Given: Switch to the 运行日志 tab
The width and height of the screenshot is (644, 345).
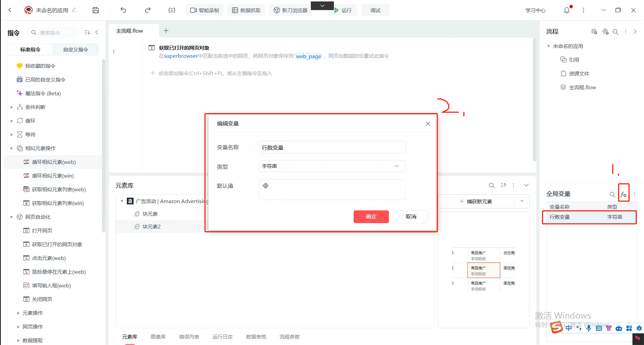Looking at the screenshot, I should [222, 337].
